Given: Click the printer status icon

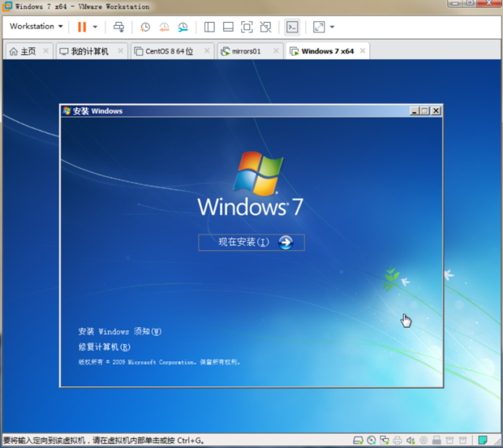Looking at the screenshot, I should point(398,441).
